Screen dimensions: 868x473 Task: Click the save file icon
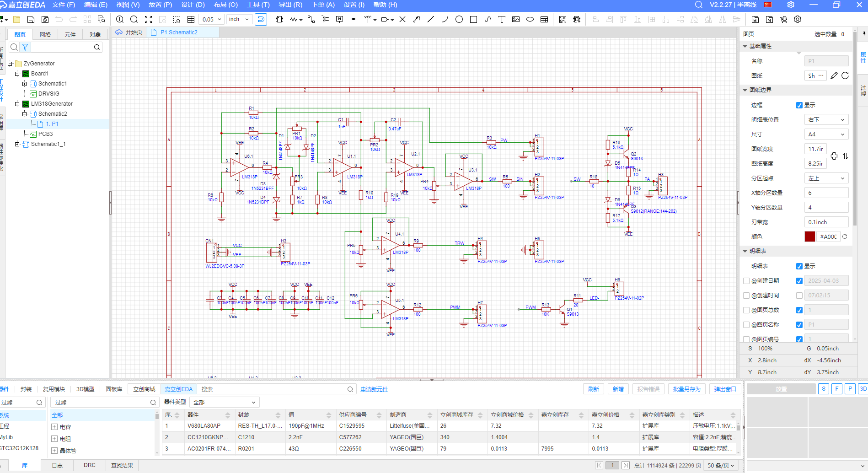(31, 19)
